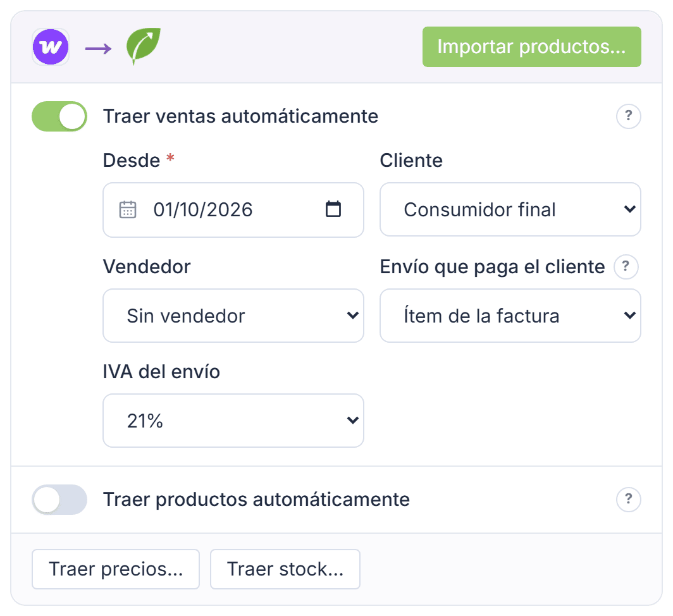
Task: Click Importar productos button
Action: pos(531,47)
